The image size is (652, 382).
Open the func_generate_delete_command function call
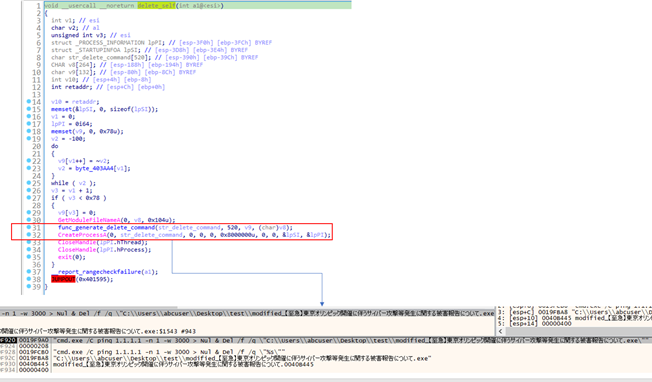[x=106, y=227]
